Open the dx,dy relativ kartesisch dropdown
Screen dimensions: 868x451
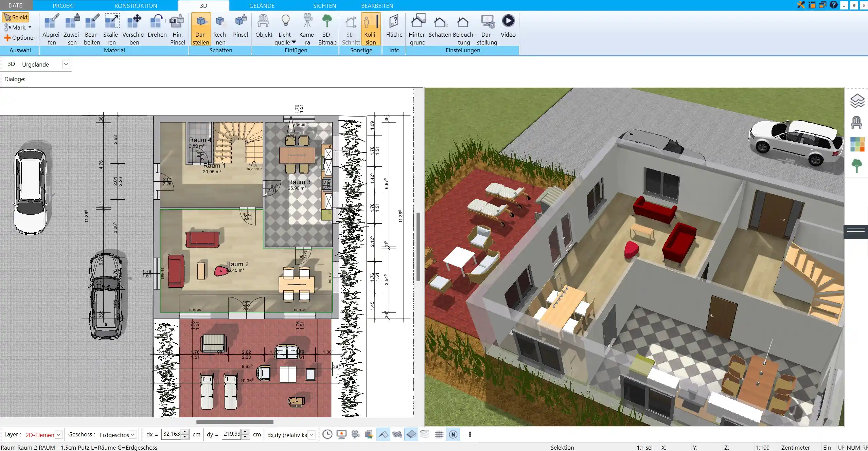[311, 435]
